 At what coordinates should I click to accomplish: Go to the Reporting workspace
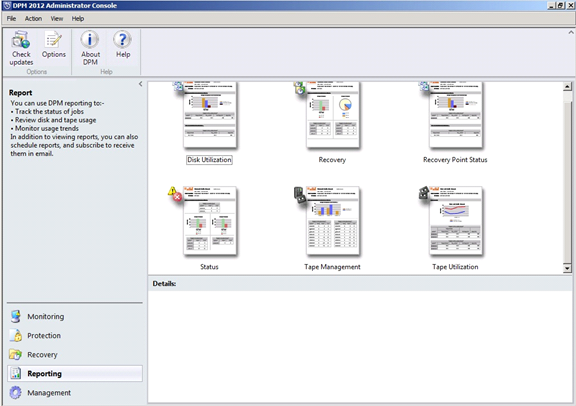click(75, 373)
